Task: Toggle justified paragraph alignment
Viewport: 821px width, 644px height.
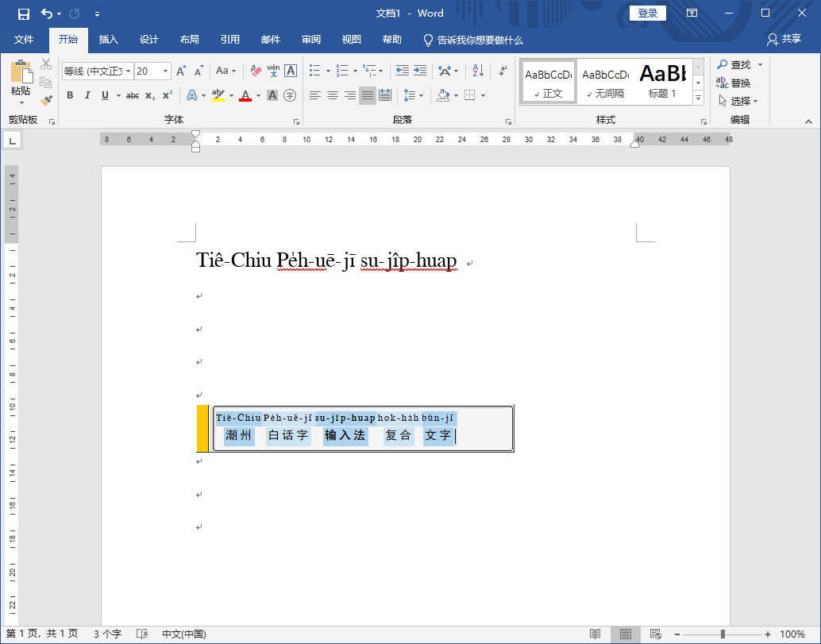Action: coord(367,95)
